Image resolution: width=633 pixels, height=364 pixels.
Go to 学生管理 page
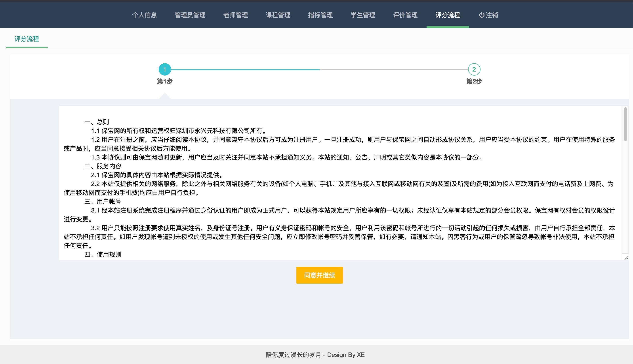tap(363, 15)
